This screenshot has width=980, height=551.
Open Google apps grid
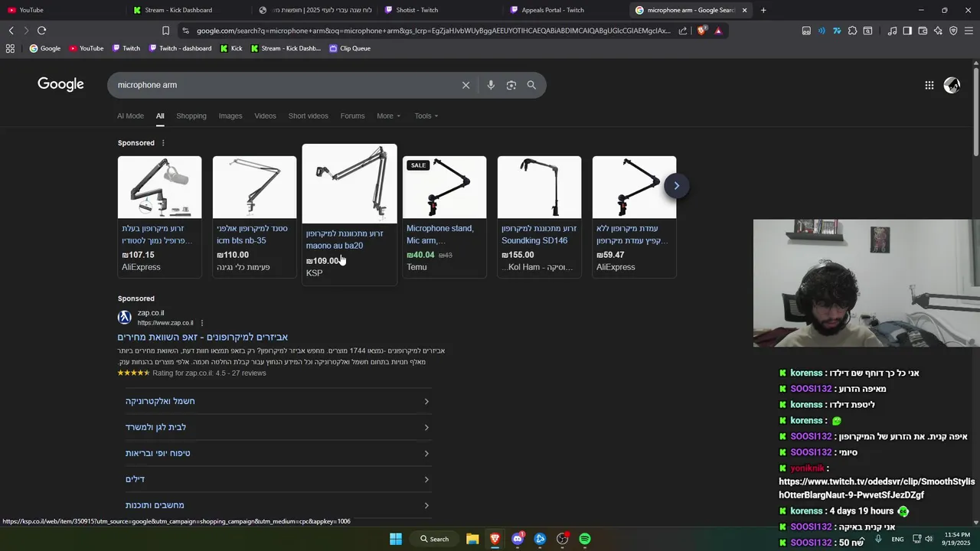(x=929, y=85)
